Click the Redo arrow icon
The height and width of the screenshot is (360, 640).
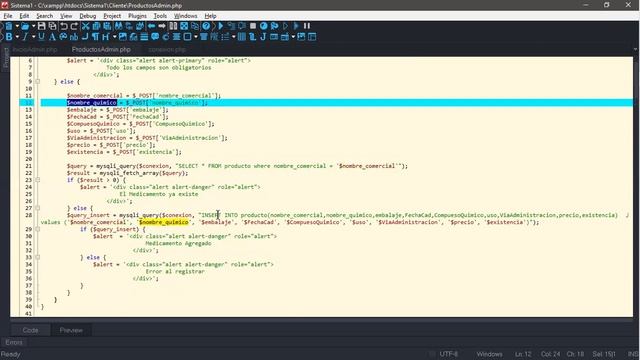74,26
